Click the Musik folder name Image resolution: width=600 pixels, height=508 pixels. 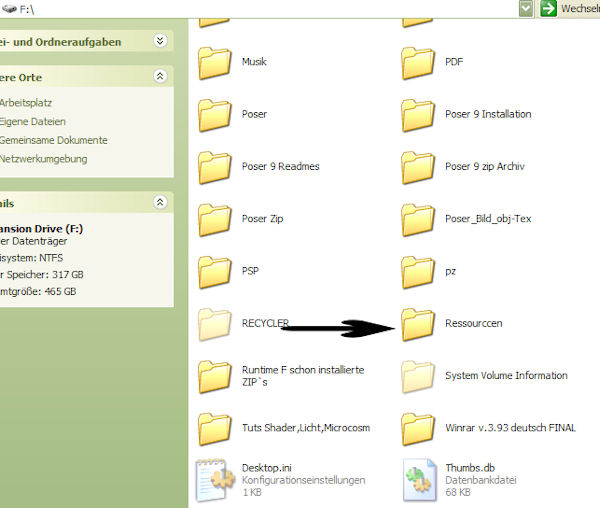point(254,62)
